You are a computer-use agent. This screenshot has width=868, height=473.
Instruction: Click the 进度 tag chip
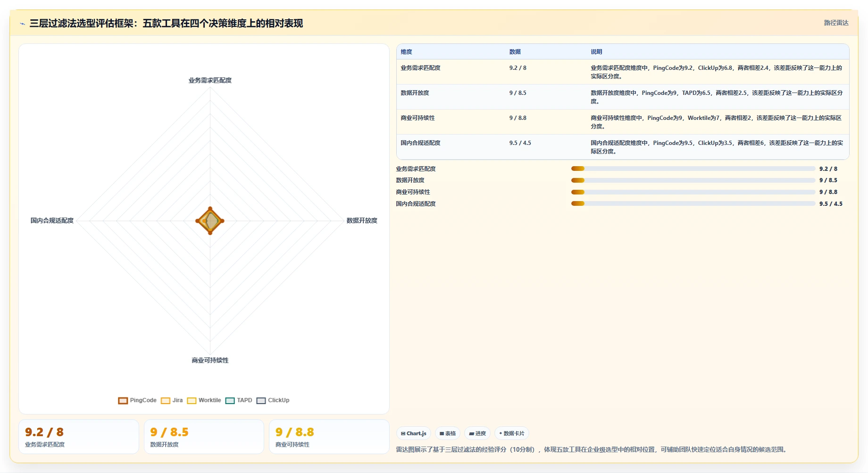477,433
